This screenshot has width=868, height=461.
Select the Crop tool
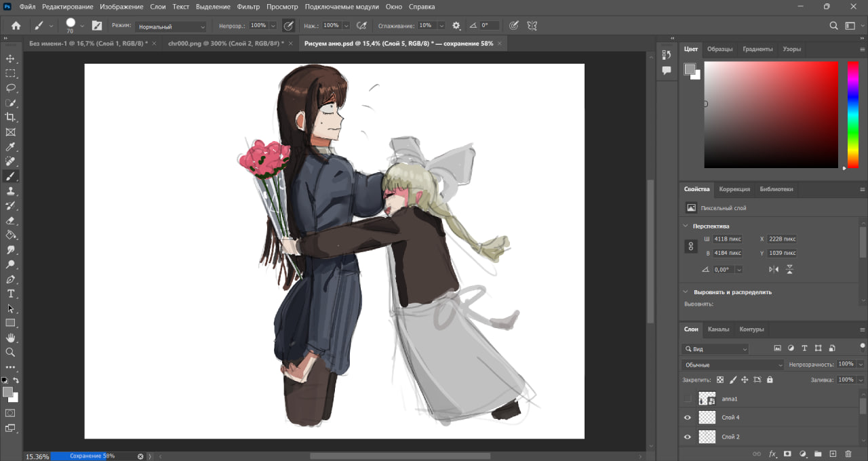(11, 117)
